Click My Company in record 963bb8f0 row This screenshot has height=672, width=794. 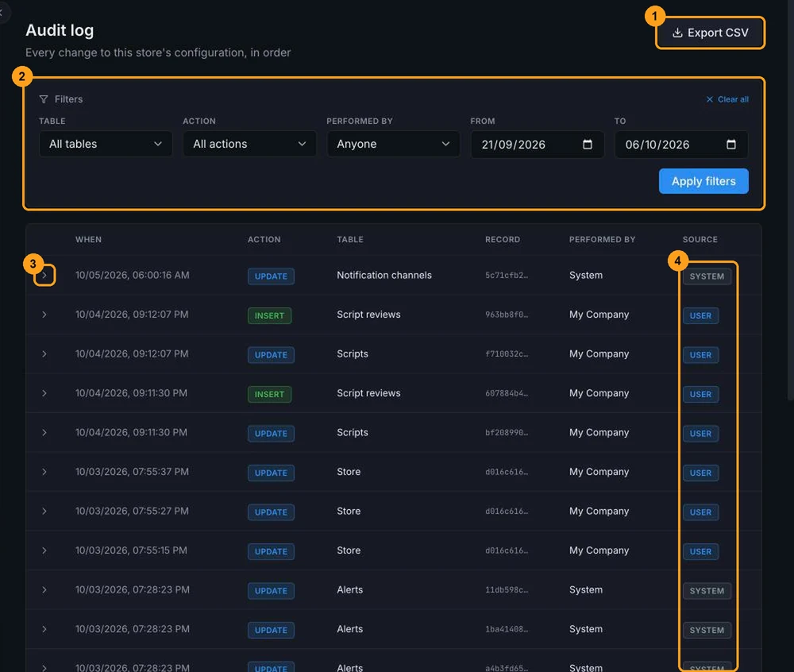click(599, 315)
